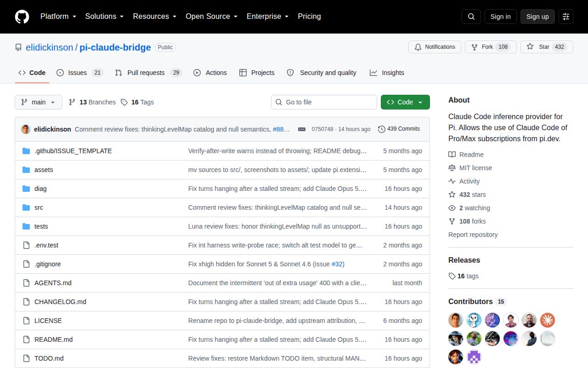Image resolution: width=588 pixels, height=368 pixels.
Task: Switch to the Pull requests tab
Action: click(148, 73)
